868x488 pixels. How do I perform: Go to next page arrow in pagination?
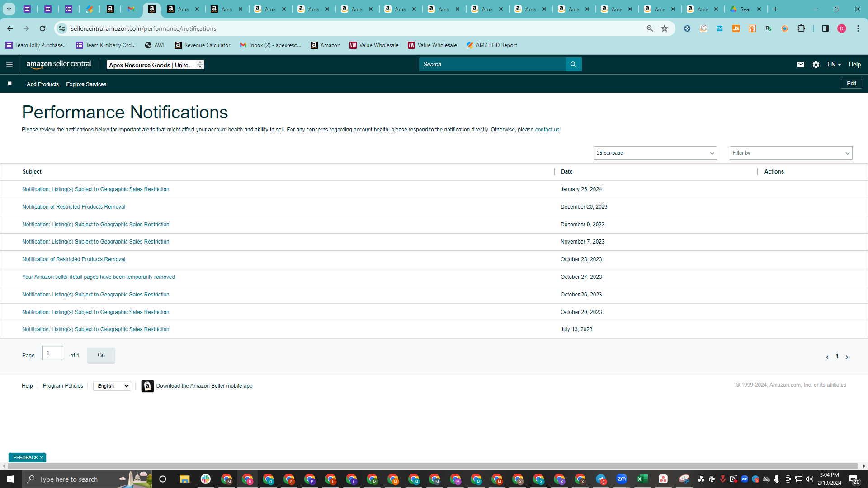pyautogui.click(x=847, y=357)
